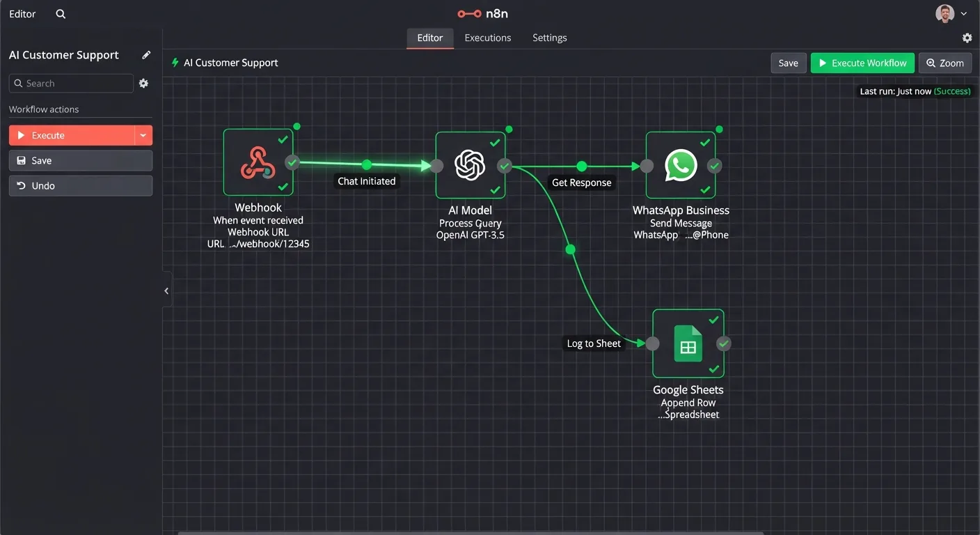Click the Webhook node output connector
Image resolution: width=980 pixels, height=535 pixels.
coord(292,163)
